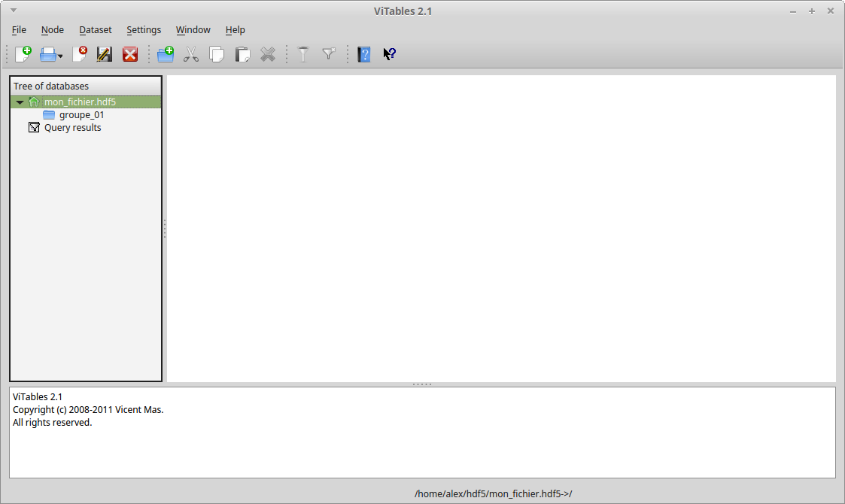
Task: Open the recent files dropdown arrow
Action: [60, 56]
